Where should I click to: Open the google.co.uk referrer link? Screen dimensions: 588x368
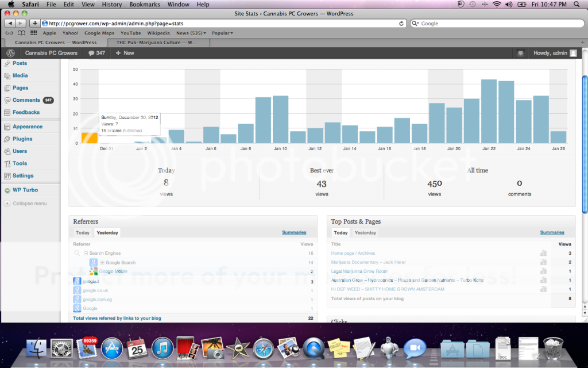click(x=95, y=290)
